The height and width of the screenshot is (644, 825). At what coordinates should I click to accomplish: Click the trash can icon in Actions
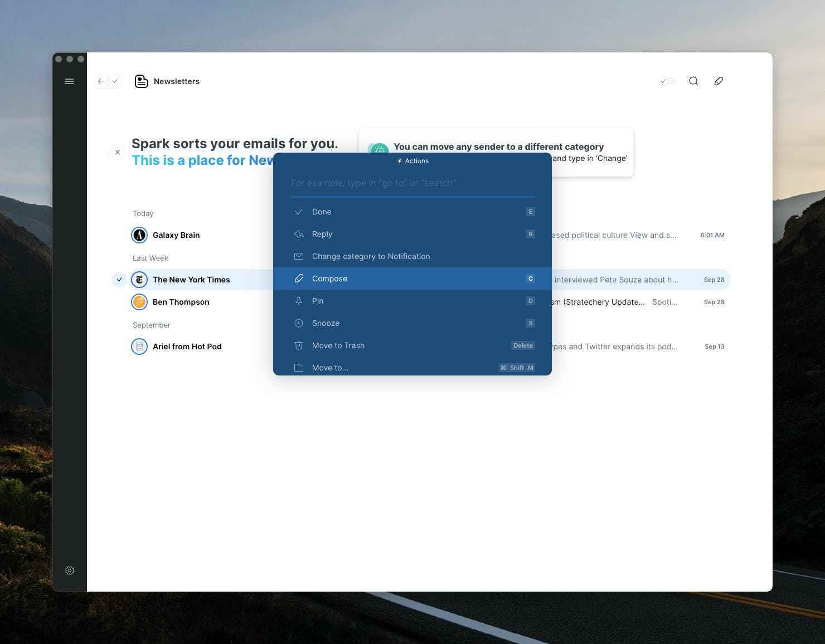299,345
